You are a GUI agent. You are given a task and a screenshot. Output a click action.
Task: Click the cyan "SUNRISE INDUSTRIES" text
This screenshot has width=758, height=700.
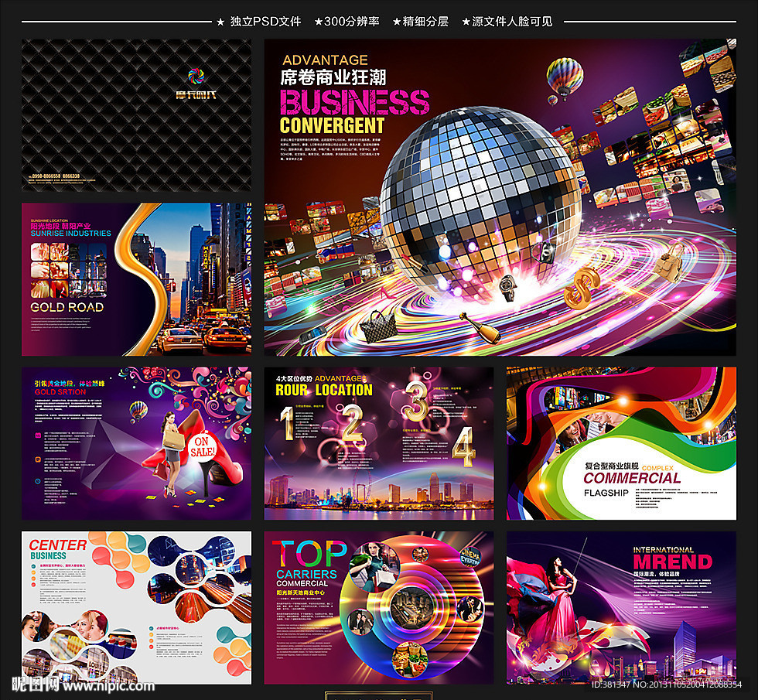[x=71, y=234]
